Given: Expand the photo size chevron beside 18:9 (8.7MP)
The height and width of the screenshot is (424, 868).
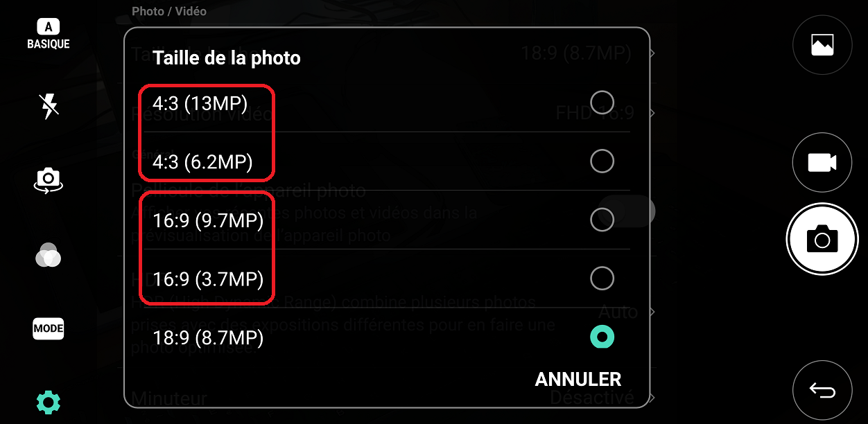Looking at the screenshot, I should [x=652, y=53].
